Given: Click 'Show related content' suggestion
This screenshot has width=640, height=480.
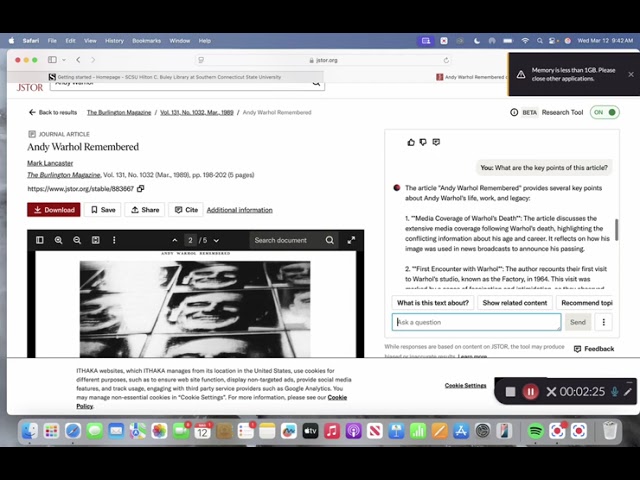Looking at the screenshot, I should pos(515,303).
